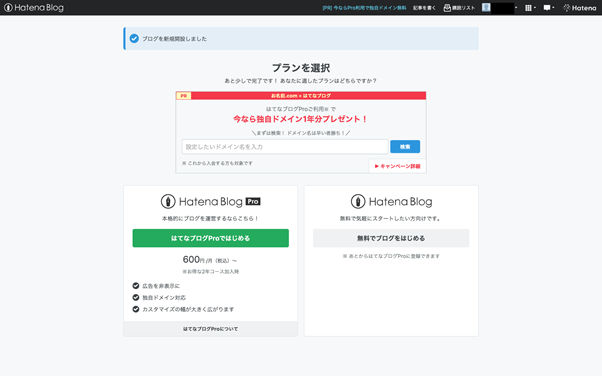Open はてなブログProについて link
The height and width of the screenshot is (376, 602).
click(210, 329)
